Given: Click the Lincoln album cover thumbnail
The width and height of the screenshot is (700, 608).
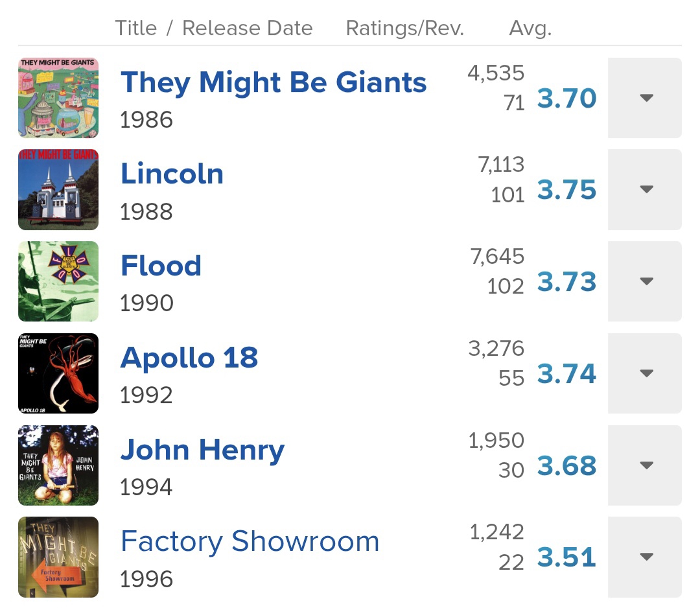Looking at the screenshot, I should pos(58,190).
